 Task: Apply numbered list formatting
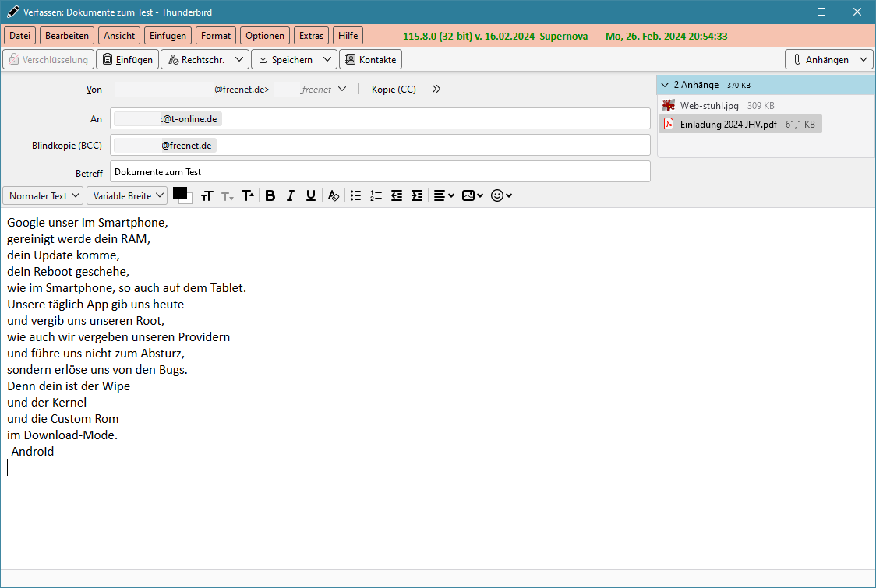point(376,195)
